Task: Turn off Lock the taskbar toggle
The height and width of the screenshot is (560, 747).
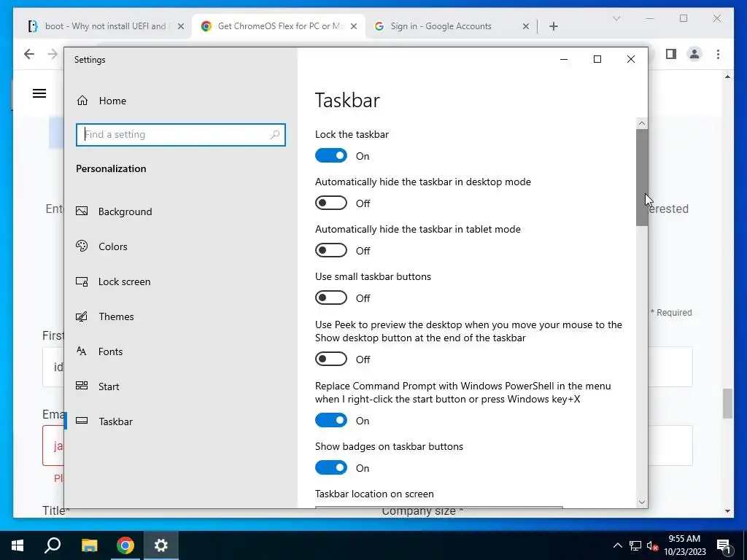Action: [x=331, y=156]
